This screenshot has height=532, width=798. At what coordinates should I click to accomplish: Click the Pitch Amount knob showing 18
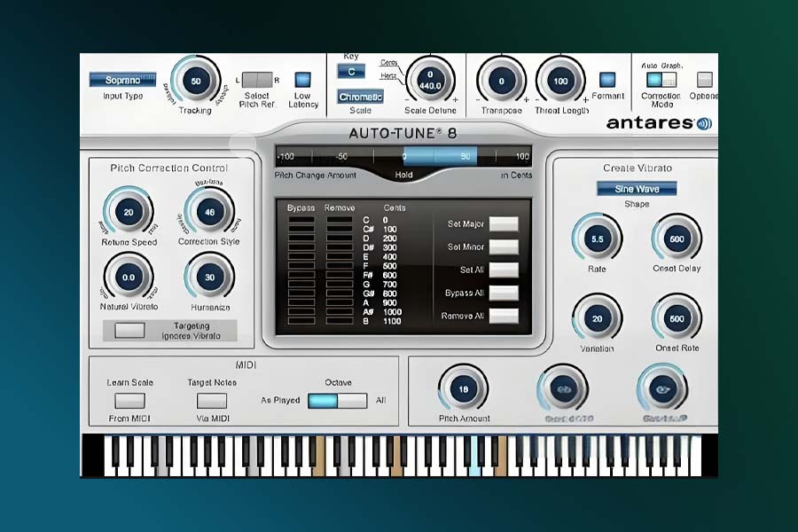[463, 389]
